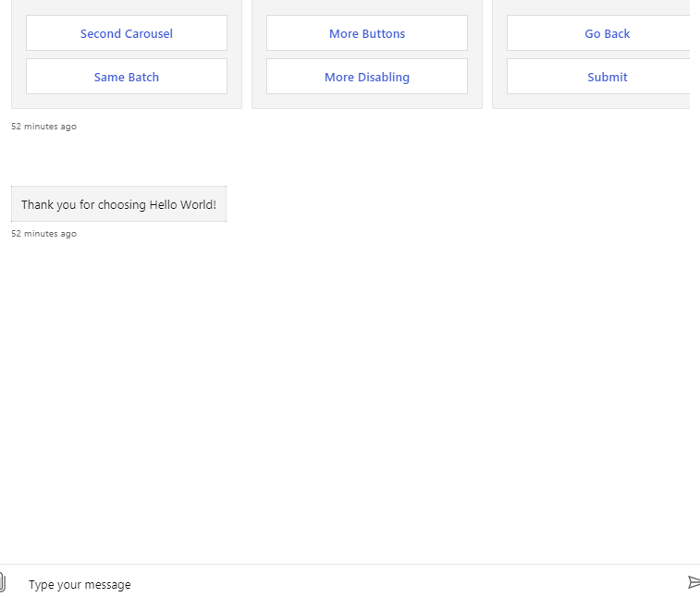Screen dimensions: 700x597
Task: Select the Same Batch button
Action: pos(127,77)
